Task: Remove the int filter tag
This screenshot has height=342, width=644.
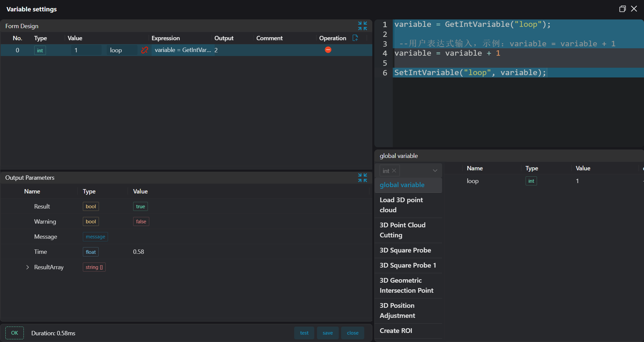Action: coord(394,171)
